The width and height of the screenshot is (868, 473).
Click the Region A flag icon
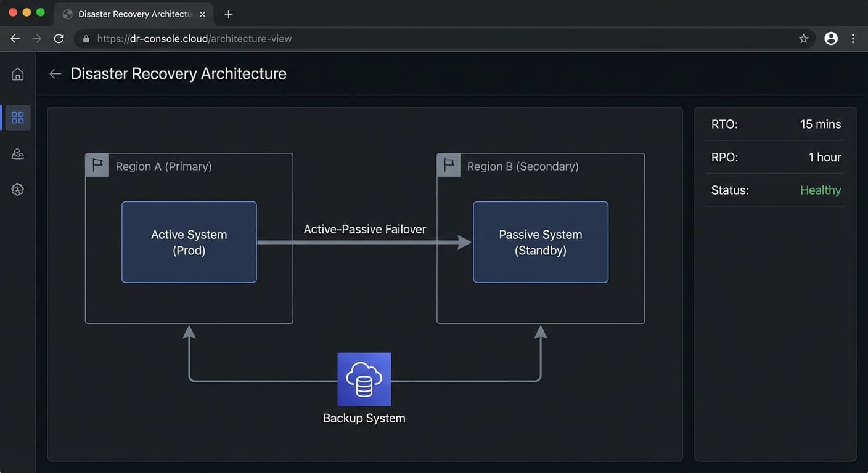pyautogui.click(x=97, y=165)
